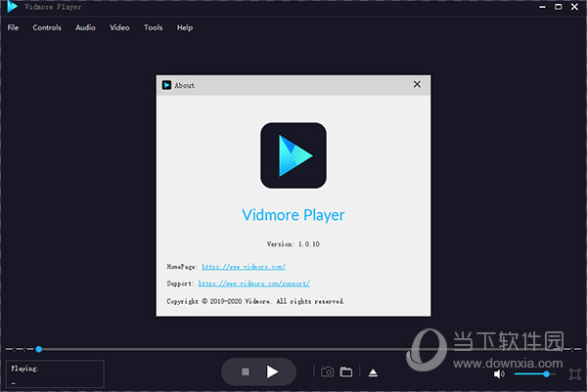Maximize the Vidmore Player window

coord(559,7)
